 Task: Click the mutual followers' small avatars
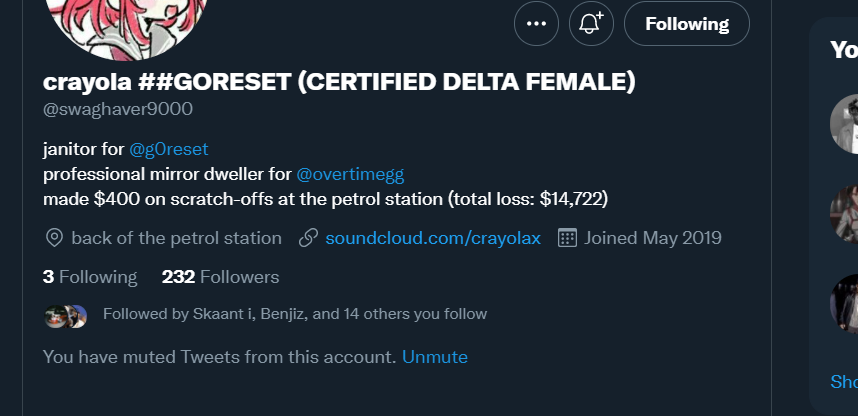point(66,316)
